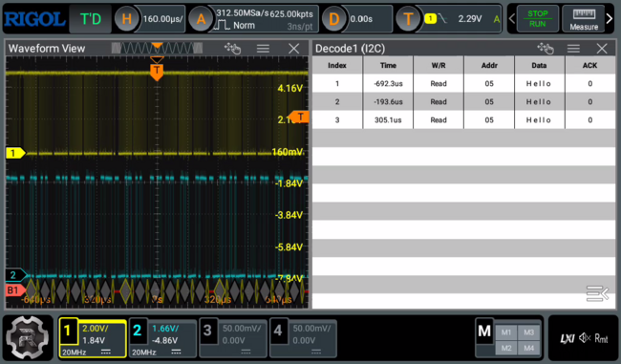Close the Waveform View window

pyautogui.click(x=294, y=49)
